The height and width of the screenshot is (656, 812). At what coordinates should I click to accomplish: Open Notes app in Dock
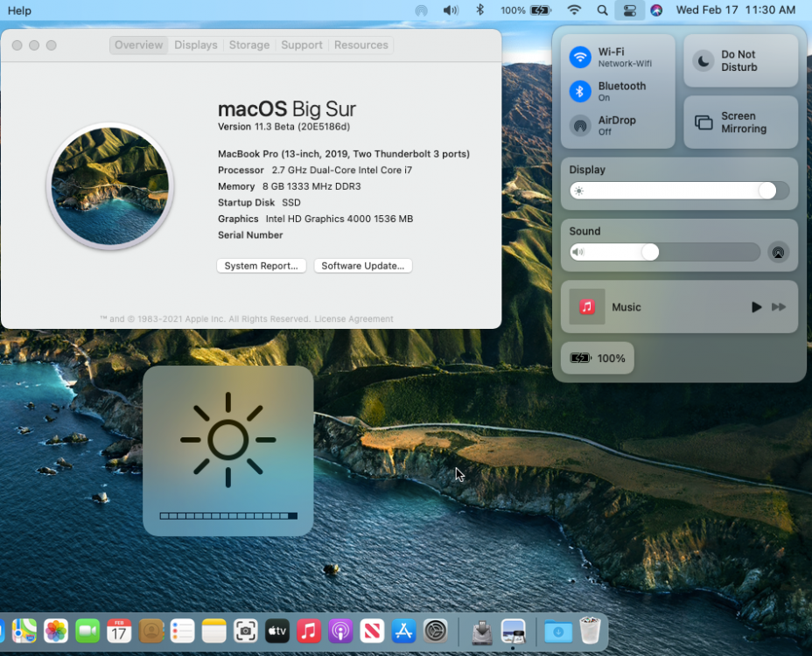(213, 632)
